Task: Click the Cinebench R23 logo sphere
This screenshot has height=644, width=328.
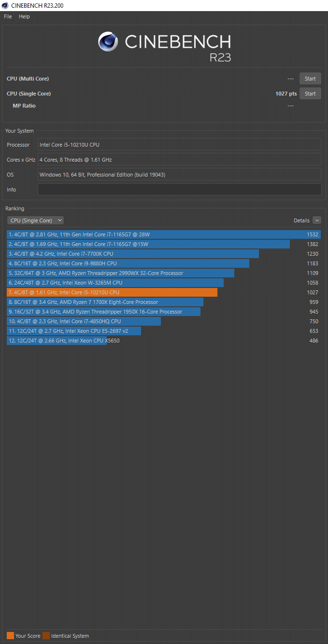Action: 108,42
